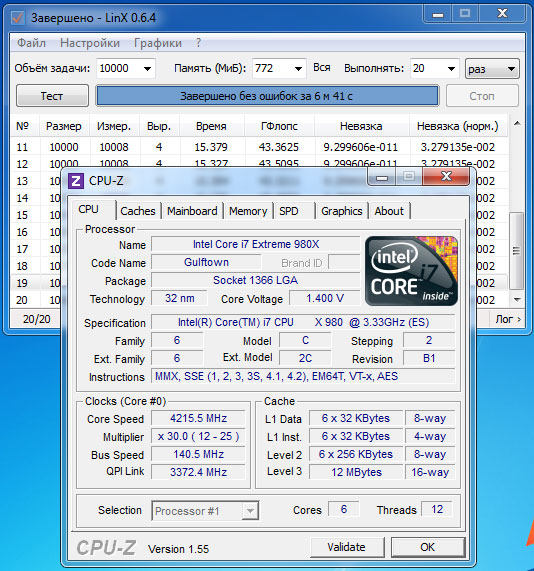
Task: Click the Лог button in LinX
Action: pos(508,319)
